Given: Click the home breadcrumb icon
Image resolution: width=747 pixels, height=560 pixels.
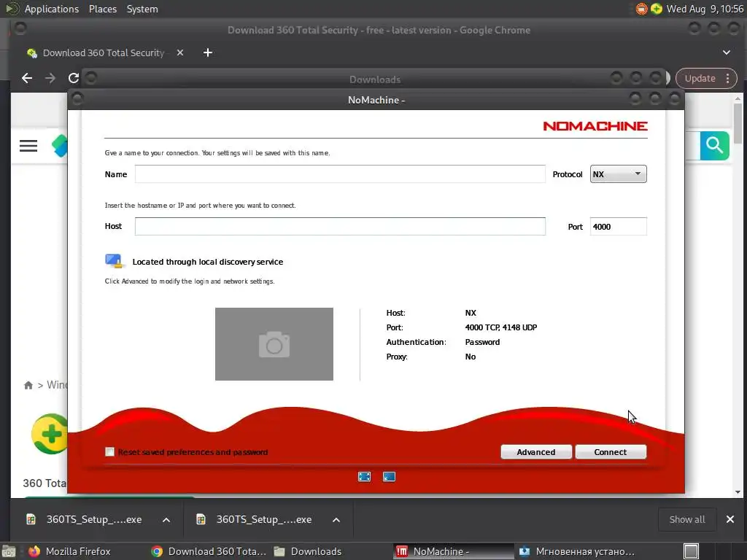Looking at the screenshot, I should 28,385.
